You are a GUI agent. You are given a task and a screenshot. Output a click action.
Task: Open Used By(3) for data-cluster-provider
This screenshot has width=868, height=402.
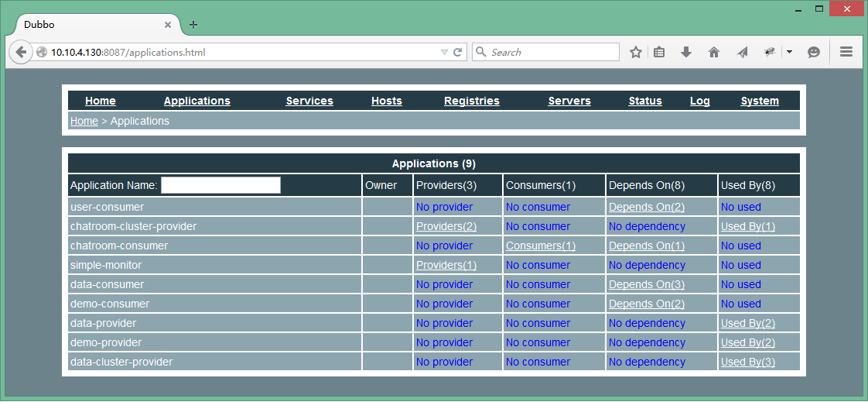click(x=747, y=362)
